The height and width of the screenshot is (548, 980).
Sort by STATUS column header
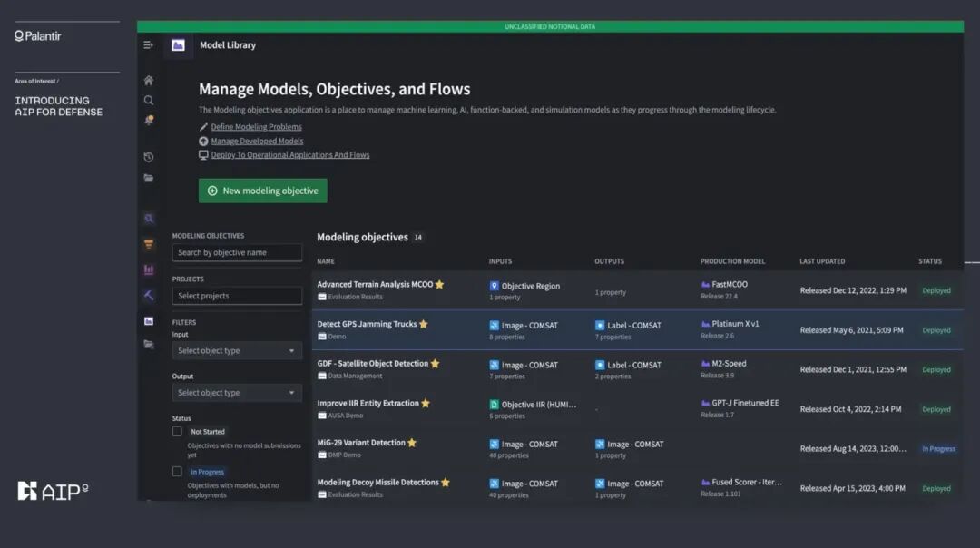point(930,261)
